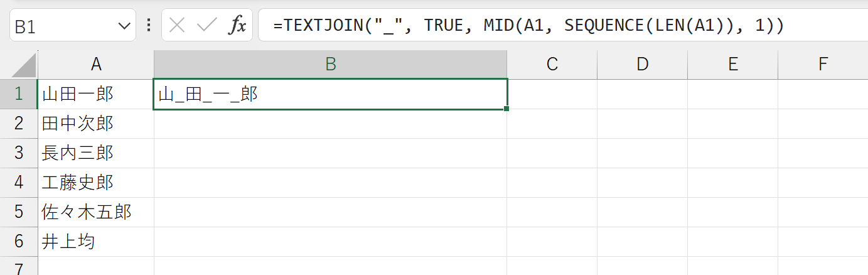Click the Select All corner triangle
The image size is (868, 275).
23,65
